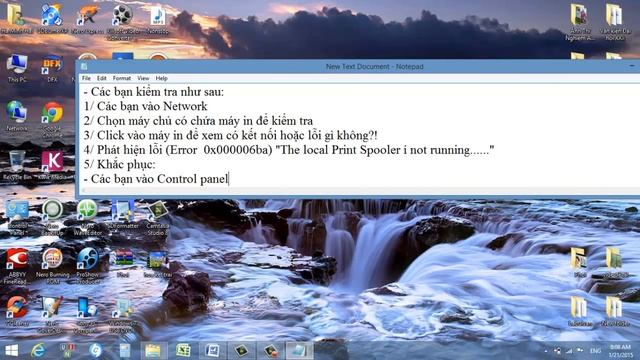Screen dimensions: 640x360
Task: Select Nero WaveEditor desktop shortcut
Action: [87, 218]
